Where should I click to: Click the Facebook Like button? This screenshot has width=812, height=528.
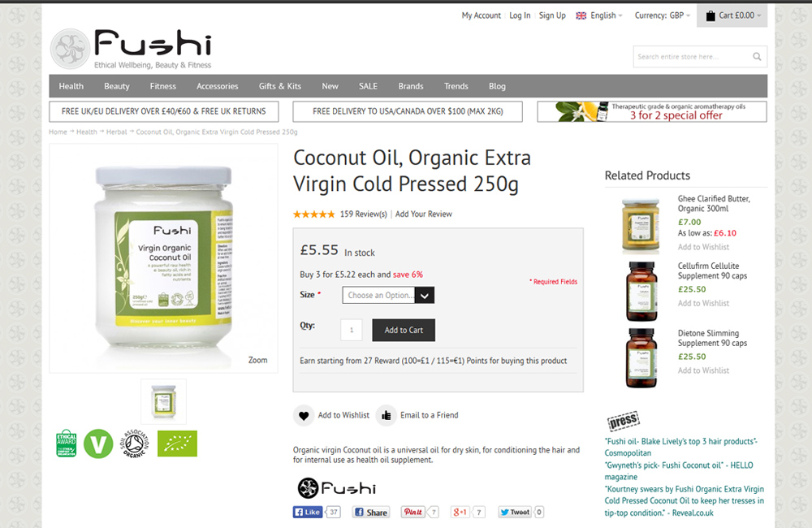coord(308,512)
